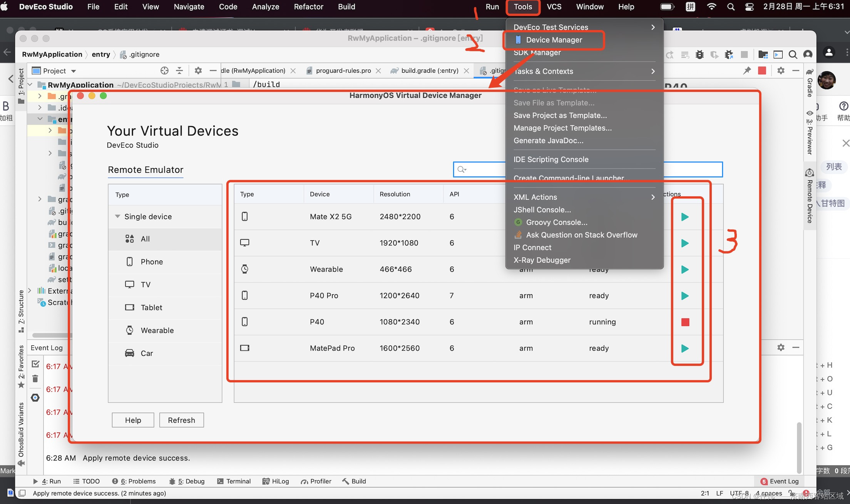Open the HiLog tool window
The height and width of the screenshot is (504, 850).
(x=276, y=481)
